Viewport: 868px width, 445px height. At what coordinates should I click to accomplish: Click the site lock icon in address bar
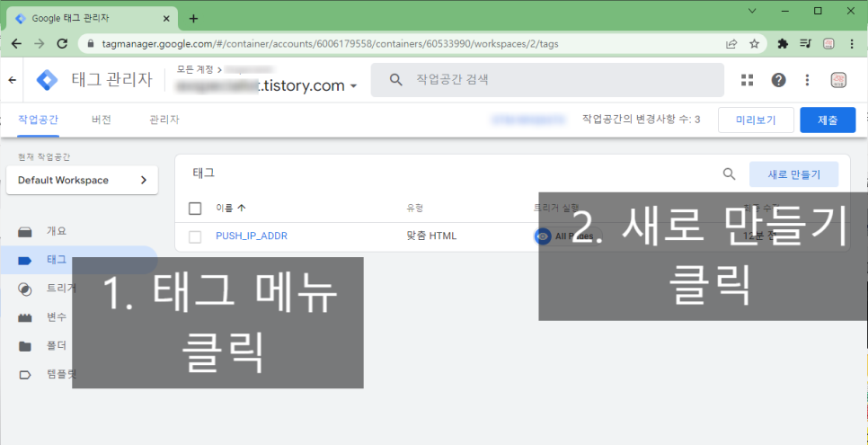[x=91, y=44]
